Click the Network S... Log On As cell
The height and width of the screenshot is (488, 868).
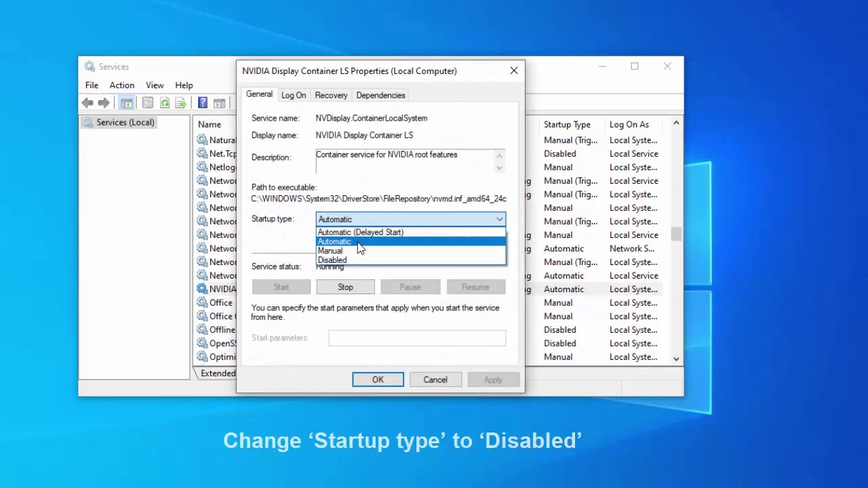coord(632,248)
